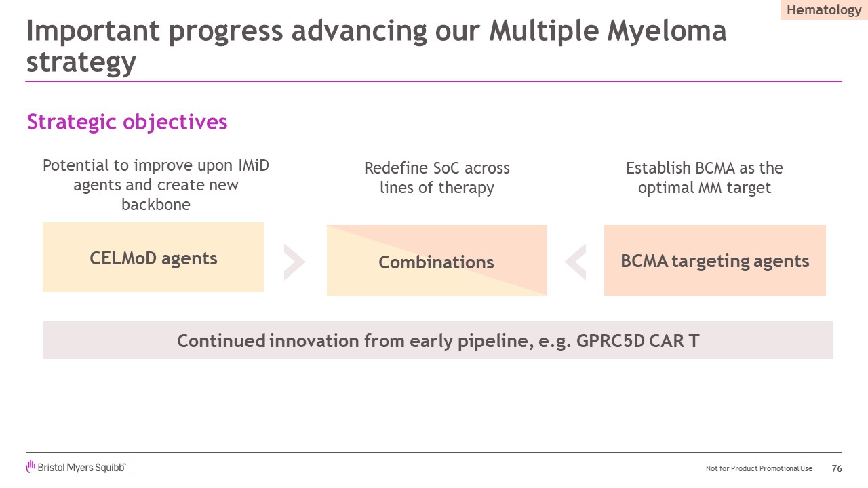Click the page number 76
The width and height of the screenshot is (868, 488).
pos(837,468)
